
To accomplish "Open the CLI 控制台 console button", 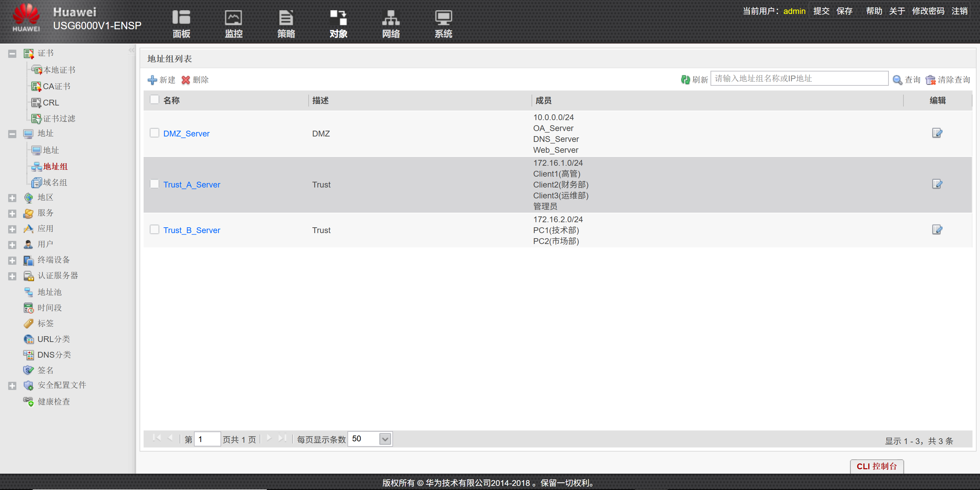I will pyautogui.click(x=877, y=466).
